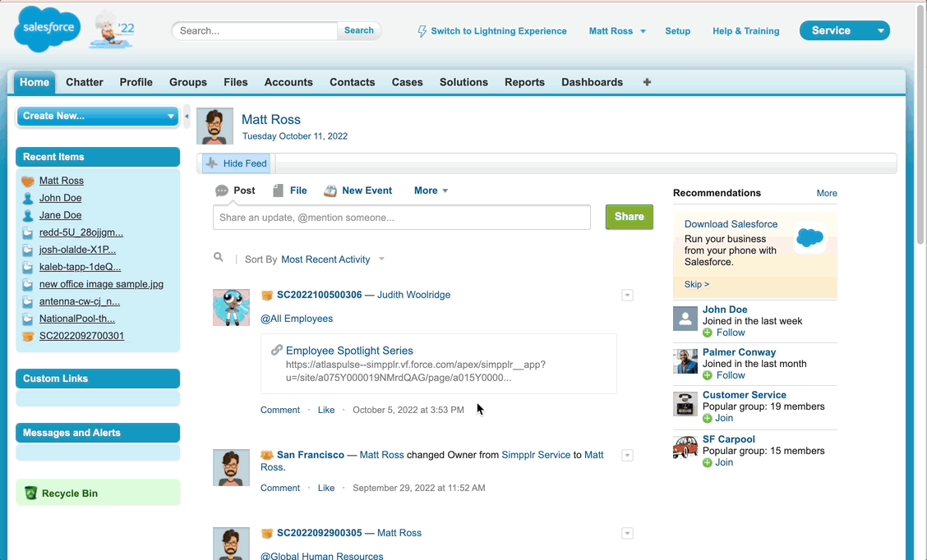Open the Files tab
This screenshot has height=560, width=927.
point(235,82)
